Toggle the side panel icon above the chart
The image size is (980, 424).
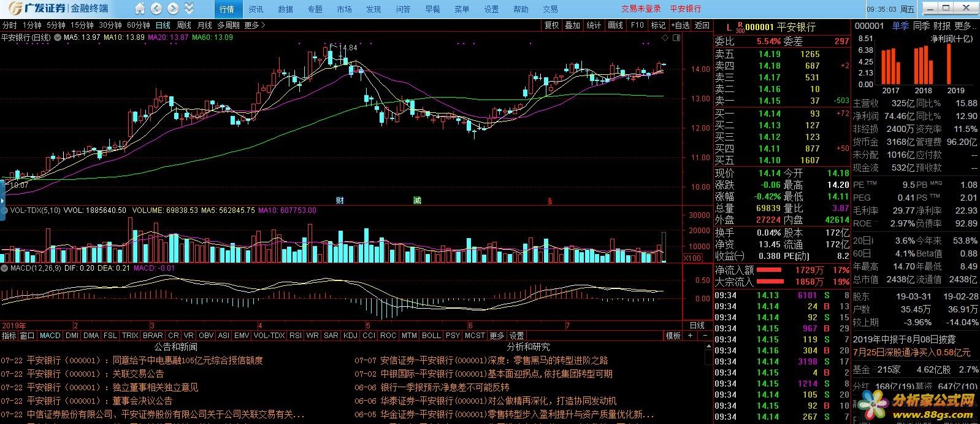pyautogui.click(x=676, y=38)
